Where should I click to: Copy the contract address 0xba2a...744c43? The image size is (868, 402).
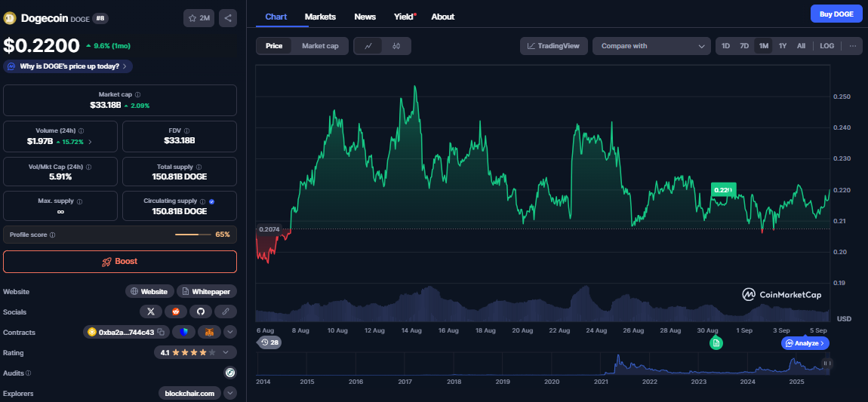pyautogui.click(x=161, y=333)
